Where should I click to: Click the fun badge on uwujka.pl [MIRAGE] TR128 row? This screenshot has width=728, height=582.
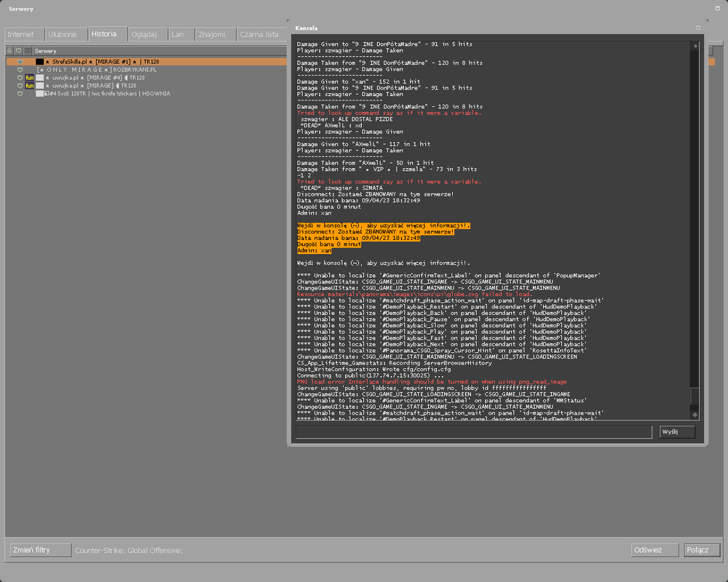click(x=30, y=86)
